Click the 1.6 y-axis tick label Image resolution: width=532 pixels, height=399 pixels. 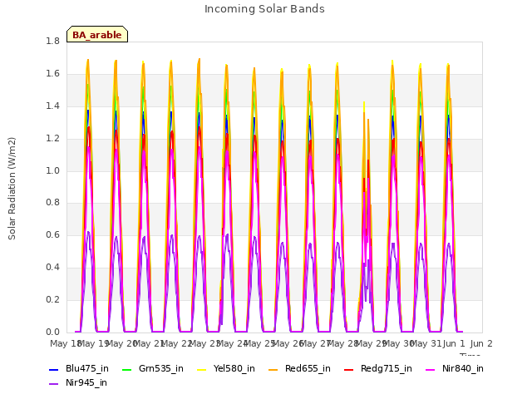click(x=52, y=74)
